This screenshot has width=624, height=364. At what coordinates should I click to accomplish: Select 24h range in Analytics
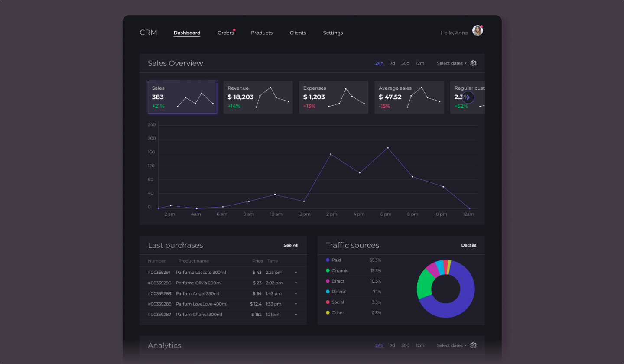[379, 345]
